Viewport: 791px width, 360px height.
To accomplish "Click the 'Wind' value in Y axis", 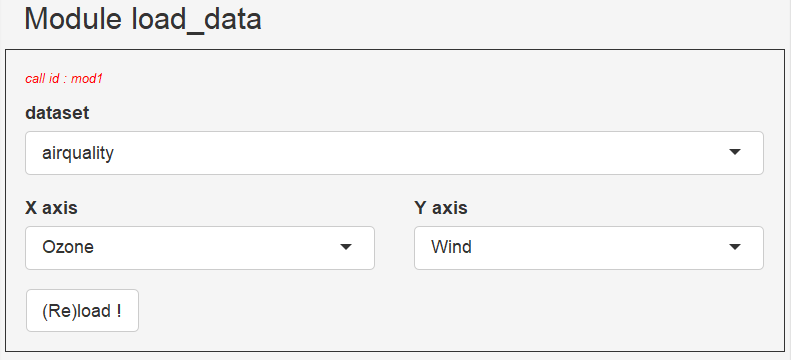I will click(451, 247).
